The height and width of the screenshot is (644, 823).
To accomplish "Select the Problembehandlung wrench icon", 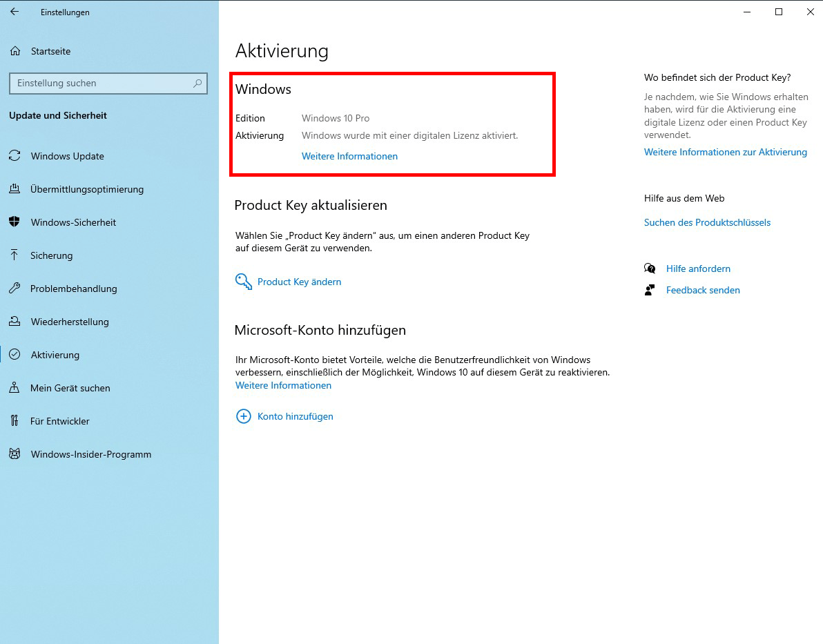I will coord(14,288).
